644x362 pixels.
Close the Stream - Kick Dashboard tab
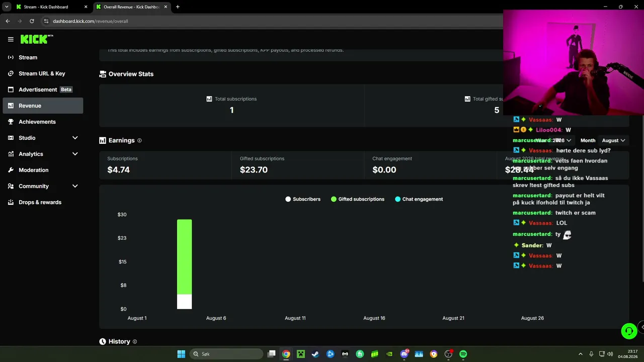coord(86,7)
